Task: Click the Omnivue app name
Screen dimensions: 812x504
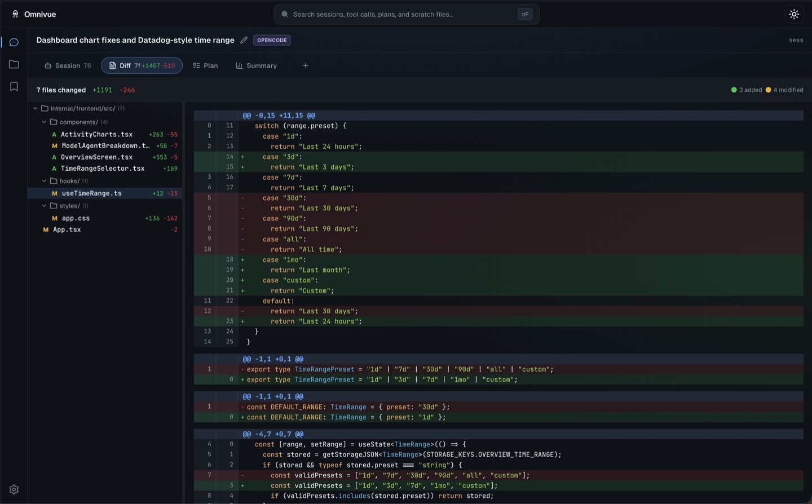Action: point(40,14)
